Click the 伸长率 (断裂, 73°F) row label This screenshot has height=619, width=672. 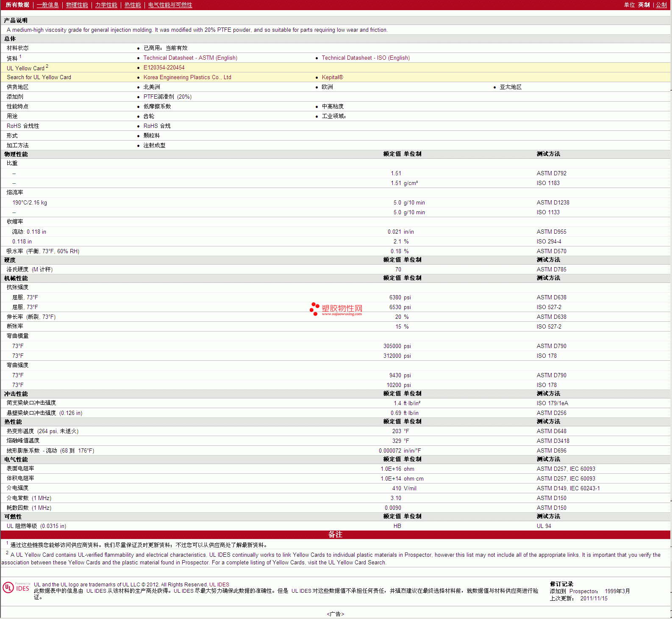[31, 317]
